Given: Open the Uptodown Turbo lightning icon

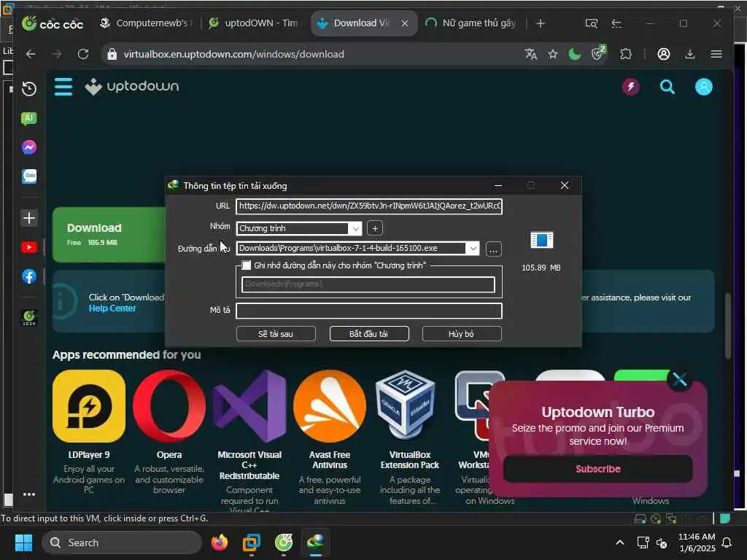Looking at the screenshot, I should point(631,87).
